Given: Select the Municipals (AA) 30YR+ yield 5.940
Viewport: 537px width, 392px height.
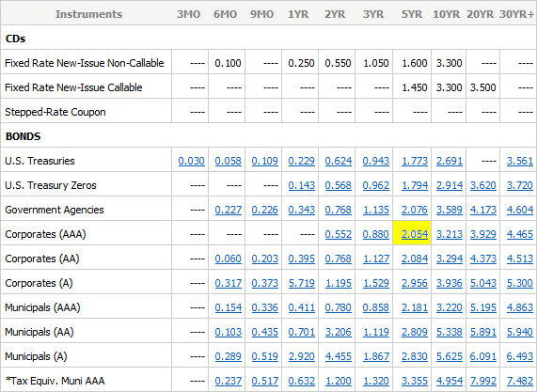Looking at the screenshot, I should click(520, 332).
